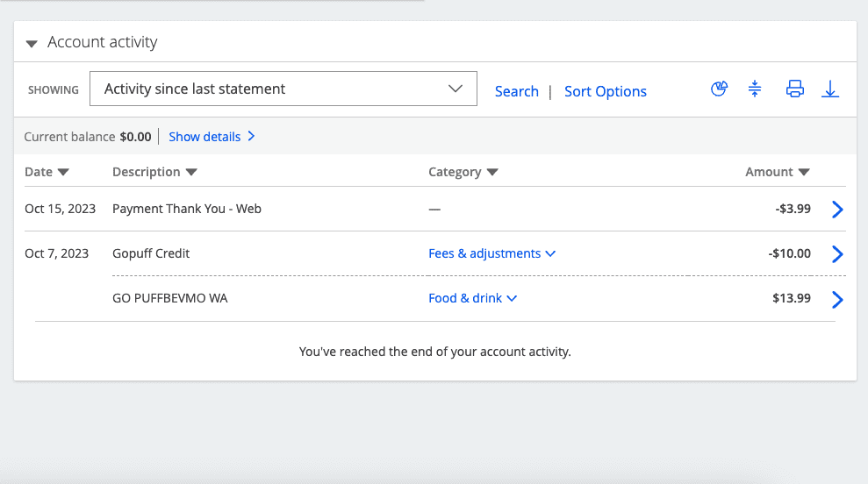Screen dimensions: 868x484
Task: Print the account activity
Action: pyautogui.click(x=794, y=89)
